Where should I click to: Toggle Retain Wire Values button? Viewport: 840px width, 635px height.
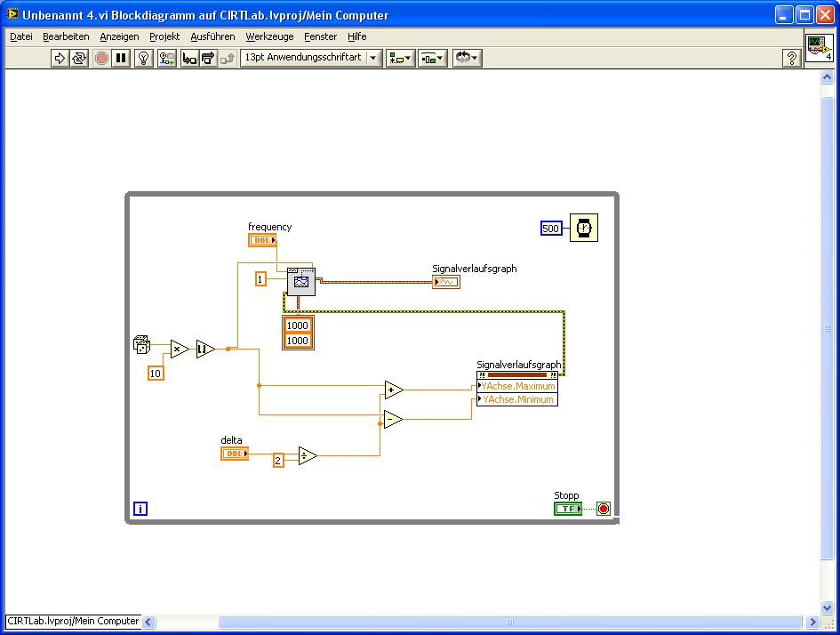point(166,58)
